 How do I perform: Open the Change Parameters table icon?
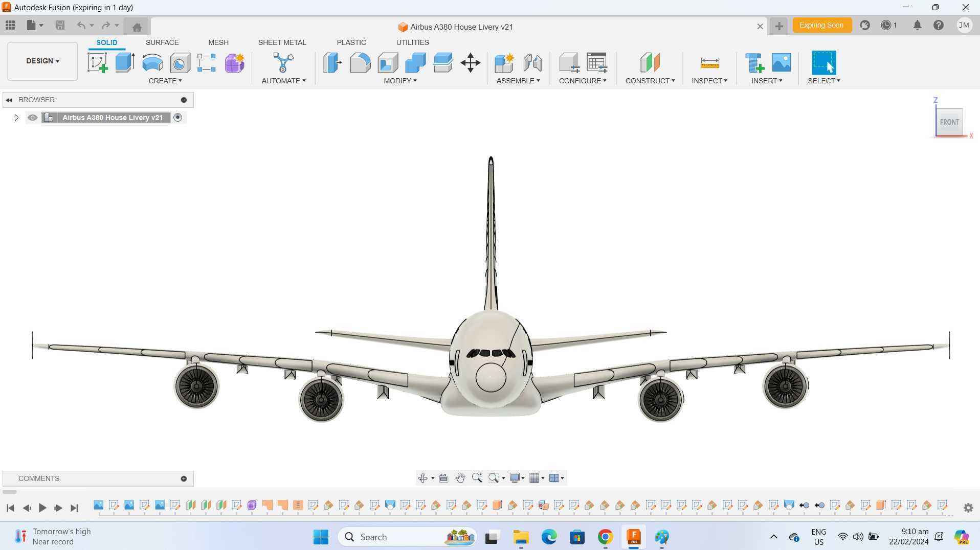(596, 63)
